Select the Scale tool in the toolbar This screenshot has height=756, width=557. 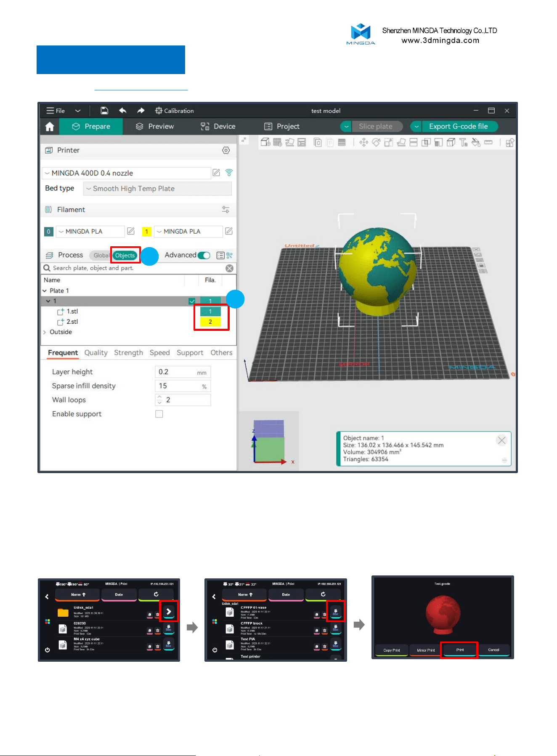point(388,142)
